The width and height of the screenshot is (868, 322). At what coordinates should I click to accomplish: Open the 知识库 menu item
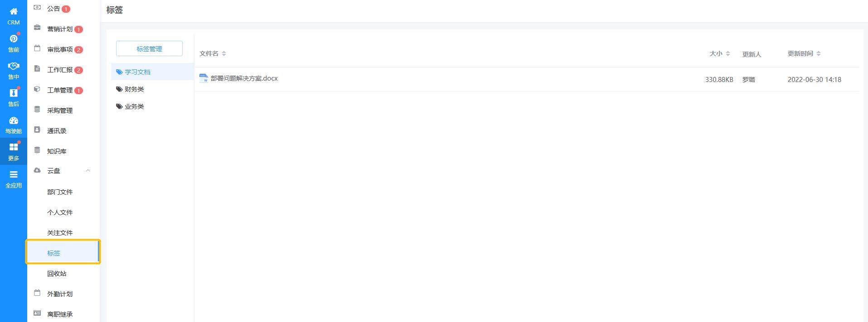[57, 151]
